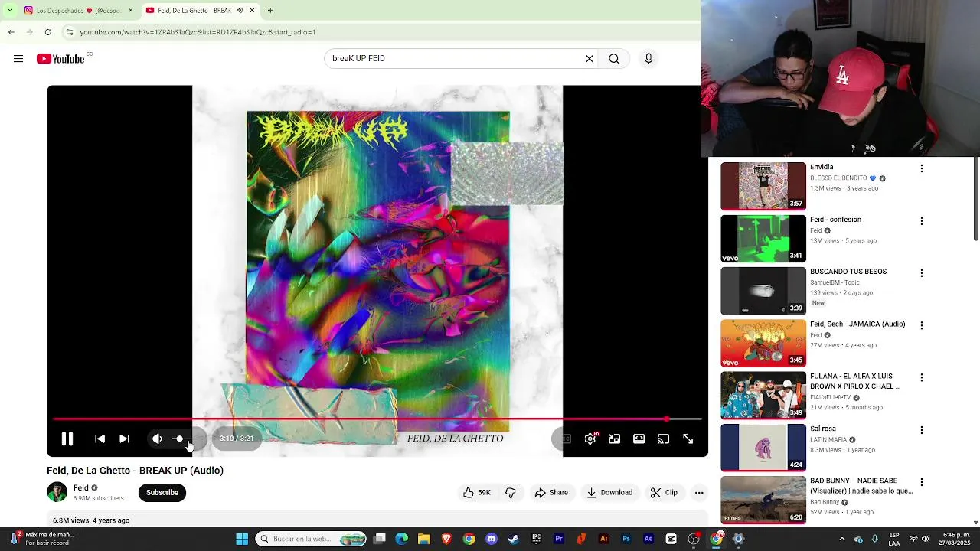Open options for Feid - confesión
The image size is (980, 551).
click(922, 221)
